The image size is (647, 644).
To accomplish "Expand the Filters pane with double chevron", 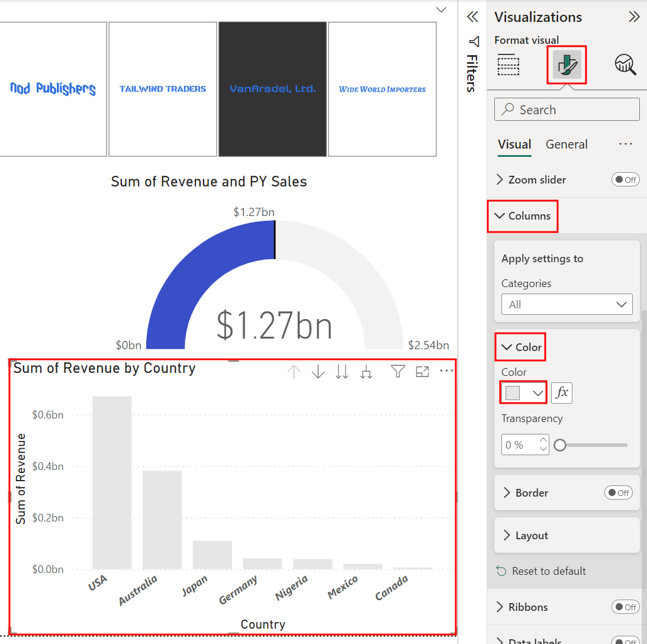I will click(x=472, y=17).
